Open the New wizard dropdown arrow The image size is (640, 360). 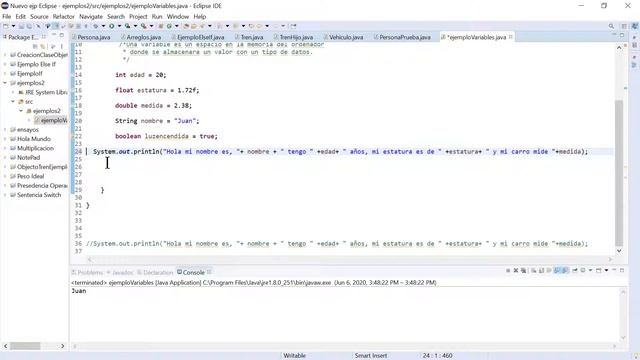13,26
